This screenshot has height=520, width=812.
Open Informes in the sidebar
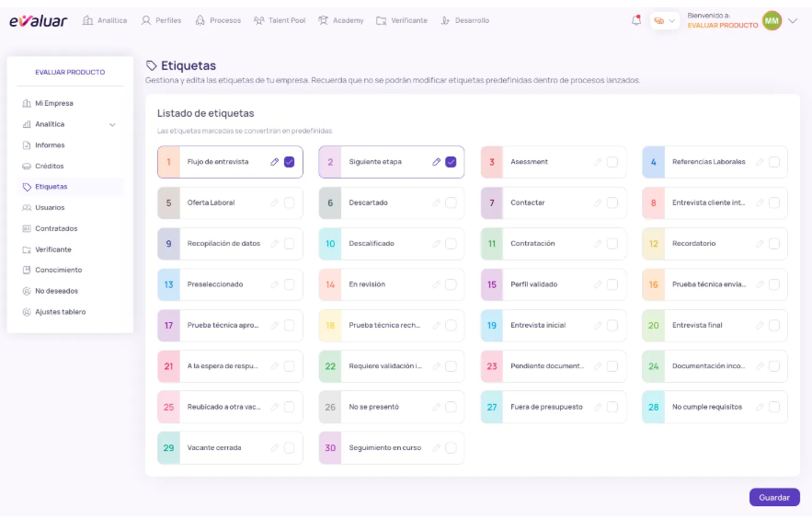[x=50, y=145]
